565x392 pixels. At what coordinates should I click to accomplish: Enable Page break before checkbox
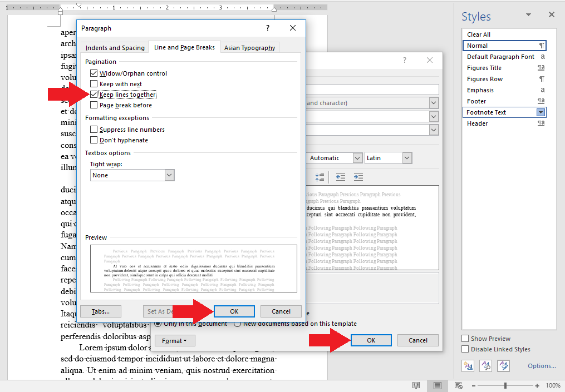pyautogui.click(x=94, y=105)
